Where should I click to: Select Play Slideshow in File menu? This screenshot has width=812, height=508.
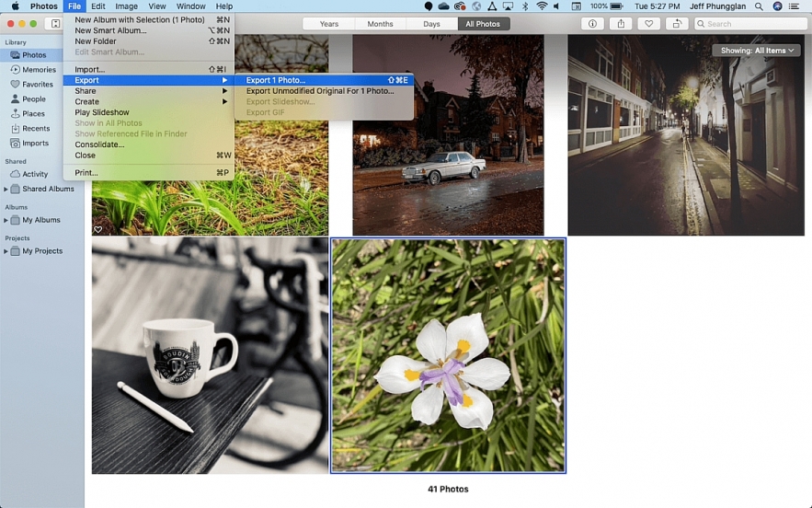(x=101, y=112)
